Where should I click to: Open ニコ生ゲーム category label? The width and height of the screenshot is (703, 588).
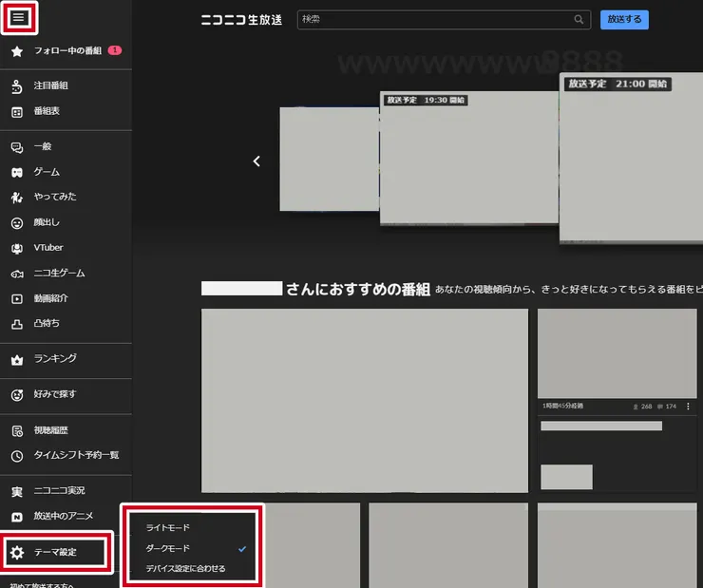(x=59, y=274)
